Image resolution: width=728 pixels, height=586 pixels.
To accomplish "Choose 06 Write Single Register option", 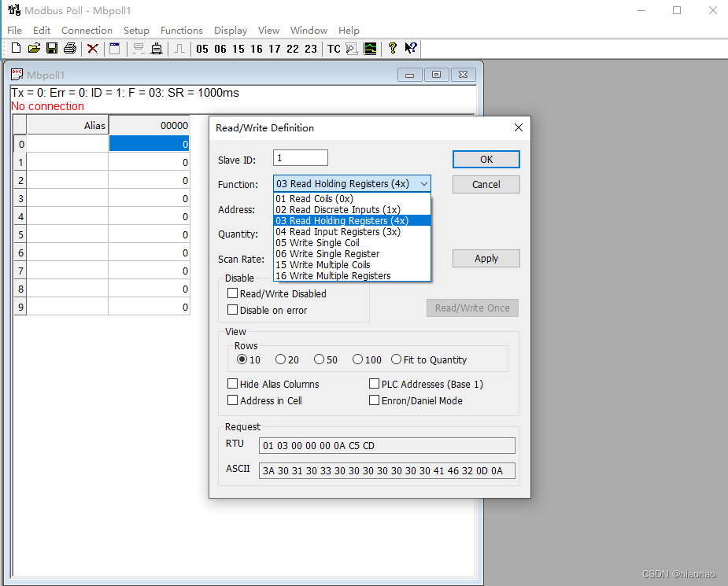I will [x=353, y=254].
